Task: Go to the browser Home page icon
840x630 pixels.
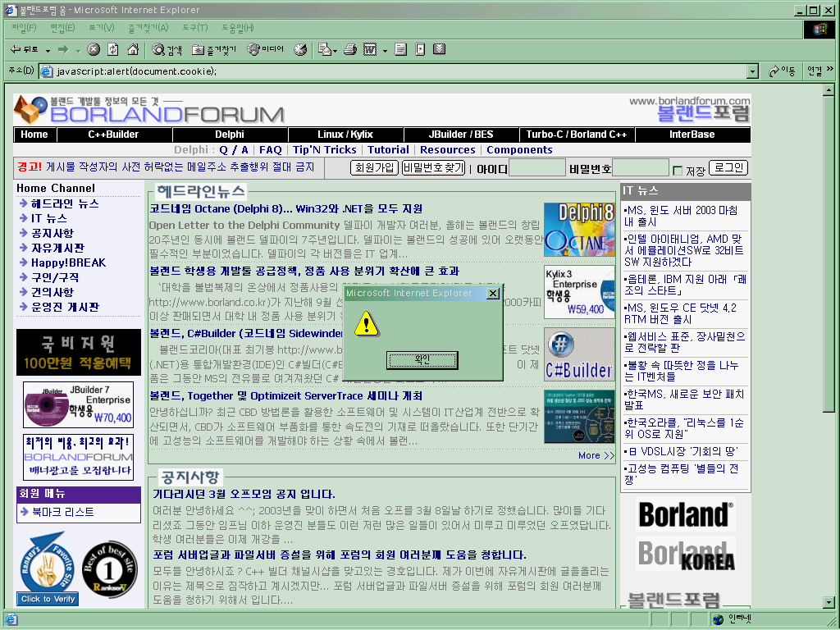Action: click(x=133, y=49)
